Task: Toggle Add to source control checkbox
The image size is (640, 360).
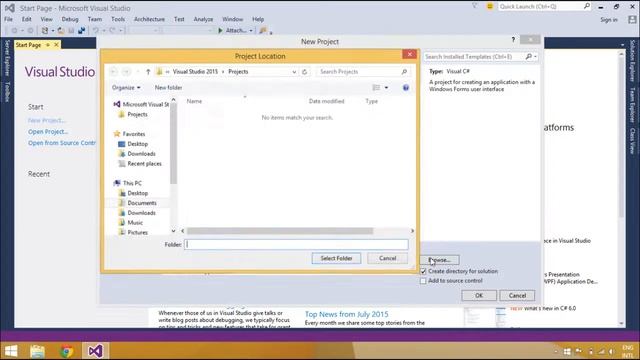Action: pos(423,281)
